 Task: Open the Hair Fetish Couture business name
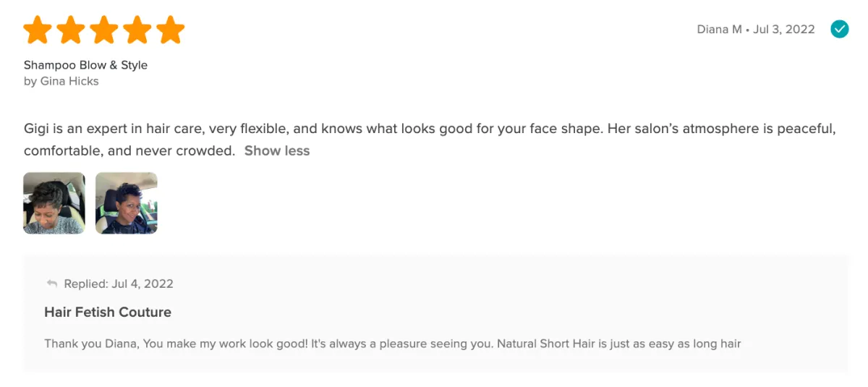pyautogui.click(x=108, y=312)
